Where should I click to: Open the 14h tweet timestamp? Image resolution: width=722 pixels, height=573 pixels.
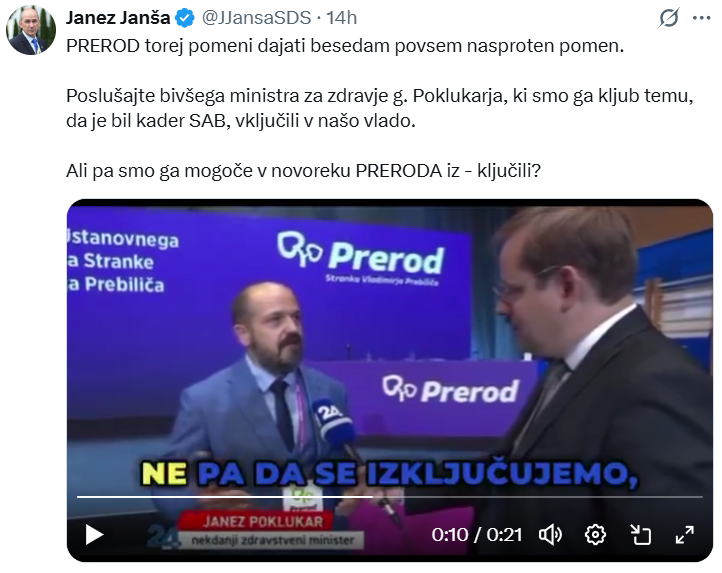click(x=342, y=18)
